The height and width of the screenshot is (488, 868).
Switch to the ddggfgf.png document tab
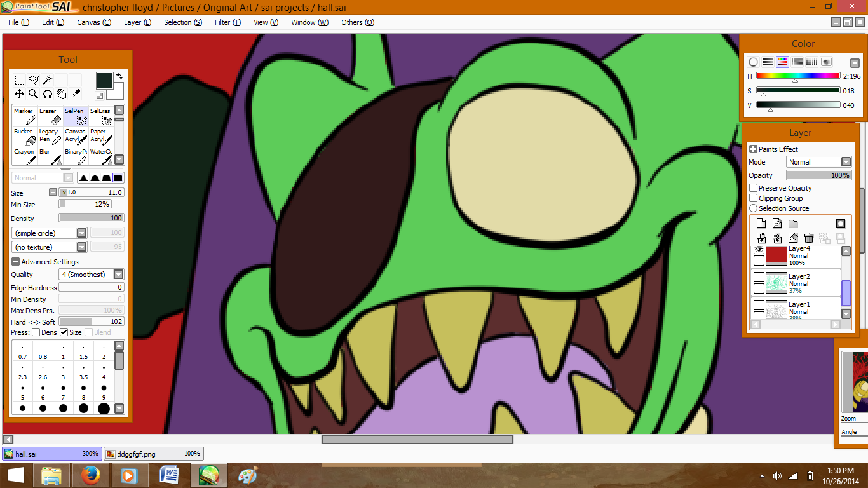tap(153, 454)
